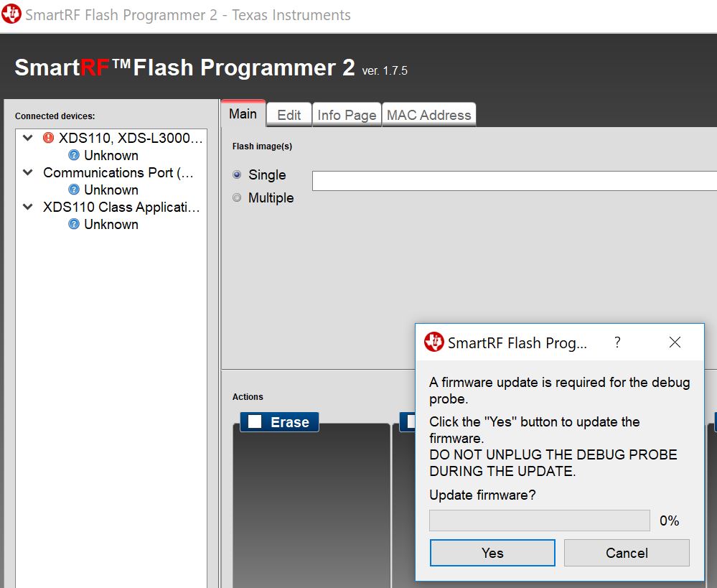Open the Info Page tab

(347, 115)
